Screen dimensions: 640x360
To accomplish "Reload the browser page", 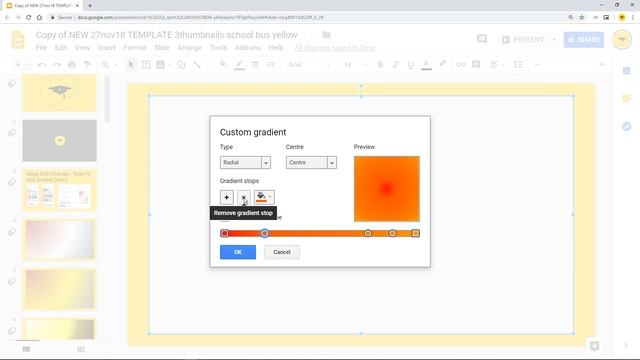I will (x=28, y=18).
